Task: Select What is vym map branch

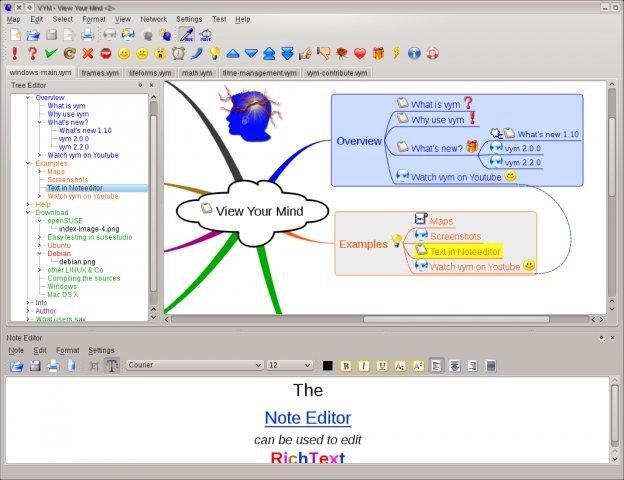Action: point(435,105)
